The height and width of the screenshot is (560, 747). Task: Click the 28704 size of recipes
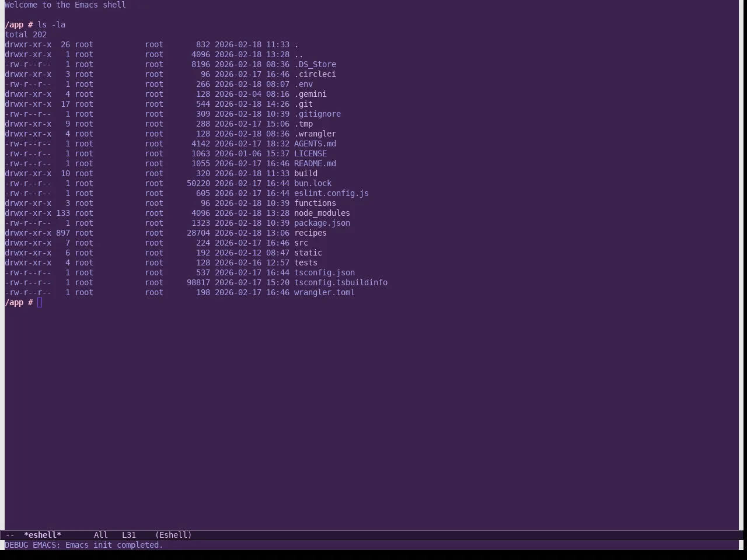(x=198, y=233)
